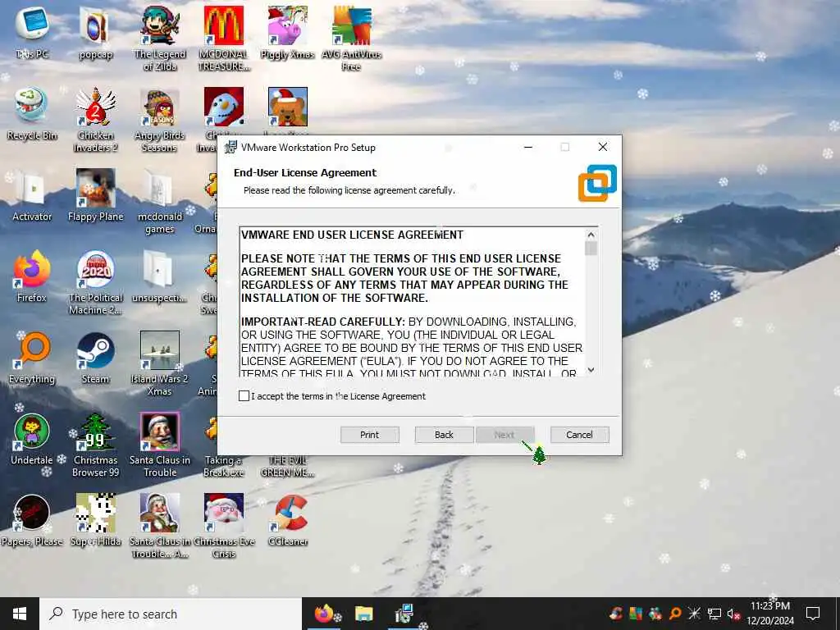Click the license text scrollbar thumb
Image resolution: width=840 pixels, height=630 pixels.
[x=591, y=249]
